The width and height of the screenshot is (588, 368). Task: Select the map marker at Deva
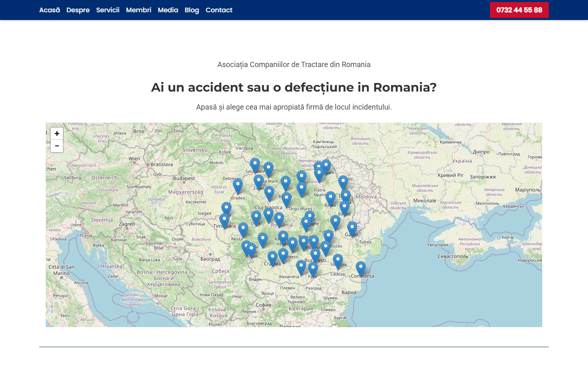pos(256,218)
